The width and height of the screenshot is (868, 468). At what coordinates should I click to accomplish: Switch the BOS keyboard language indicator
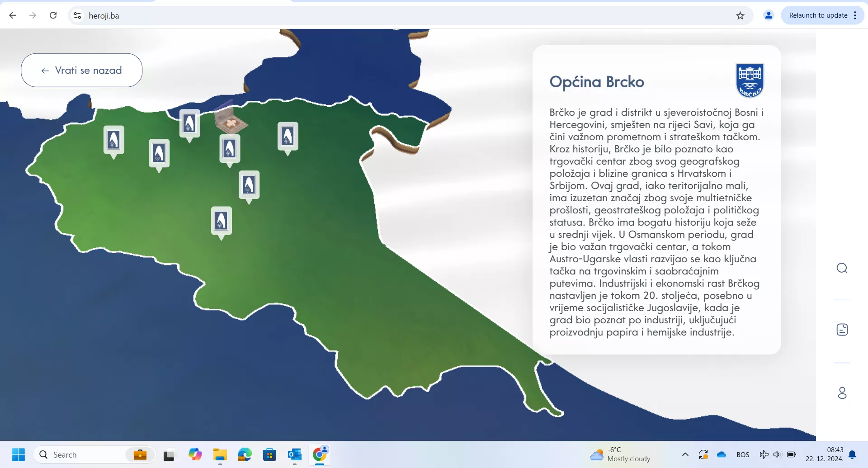(x=743, y=454)
